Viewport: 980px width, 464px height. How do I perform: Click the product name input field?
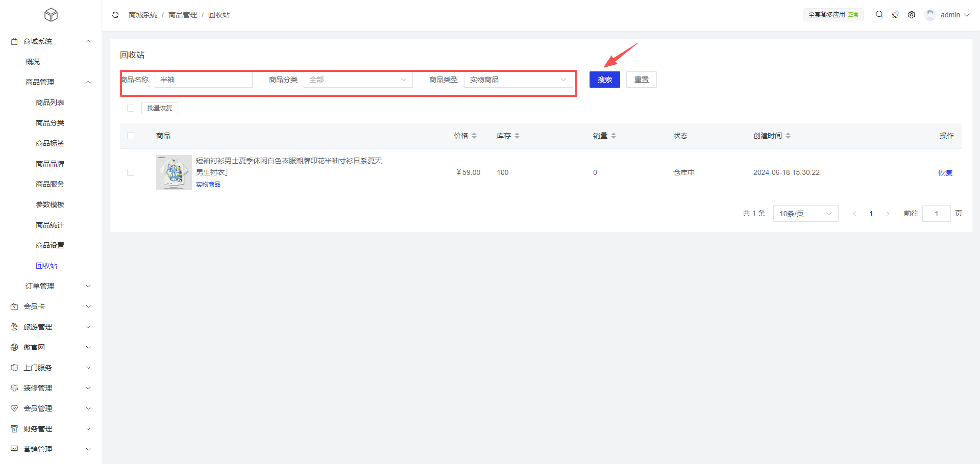203,80
